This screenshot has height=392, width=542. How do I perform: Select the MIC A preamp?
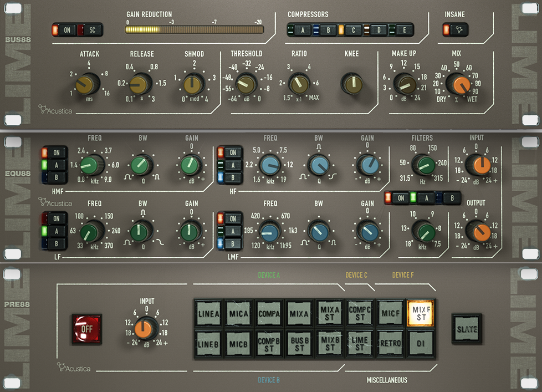pos(238,313)
